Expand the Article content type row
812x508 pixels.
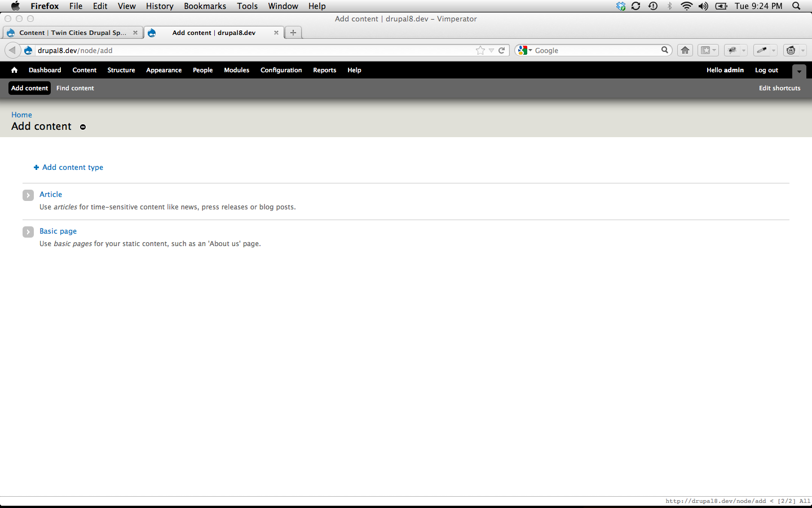pos(28,195)
